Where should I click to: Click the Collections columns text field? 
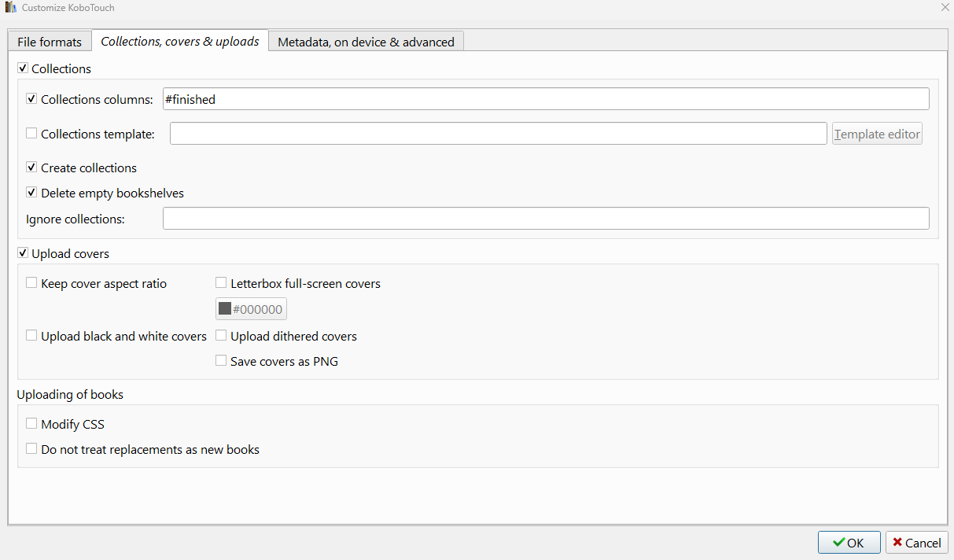click(x=546, y=99)
